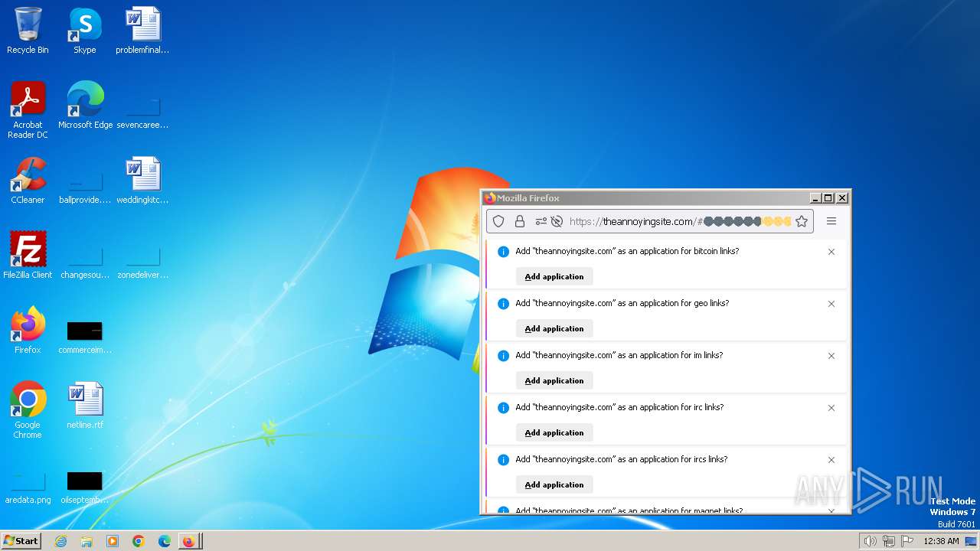The width and height of the screenshot is (980, 551).
Task: Launch FileZilla Client shortcut
Action: click(28, 256)
